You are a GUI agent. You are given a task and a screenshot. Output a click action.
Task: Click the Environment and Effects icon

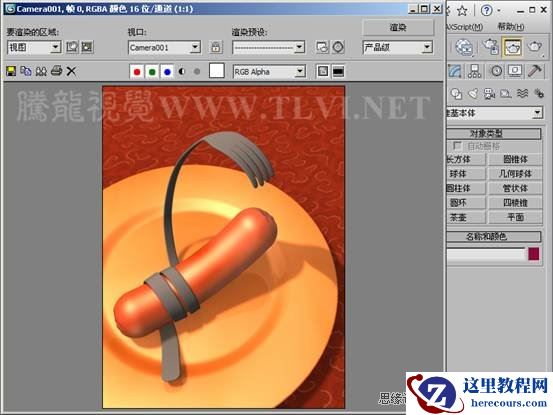pos(338,47)
